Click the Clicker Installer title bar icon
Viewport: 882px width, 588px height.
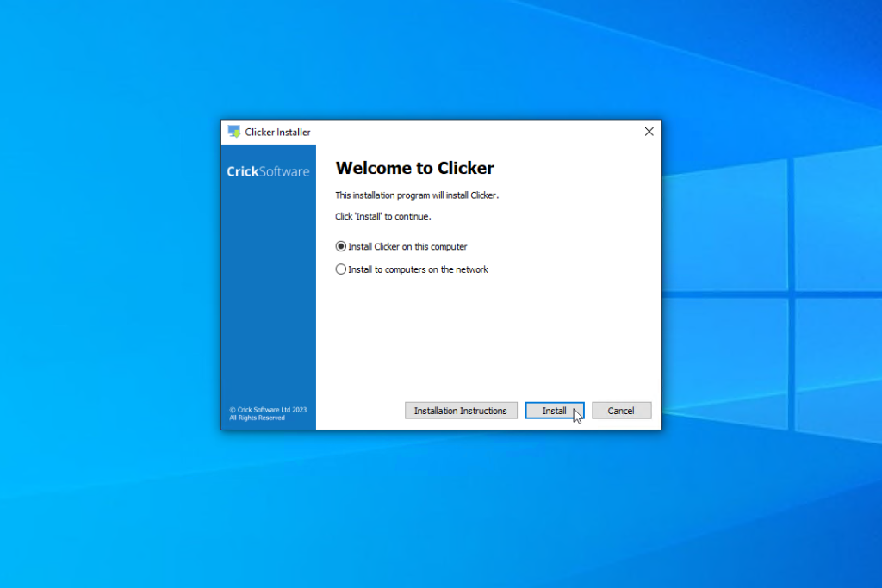coord(234,132)
